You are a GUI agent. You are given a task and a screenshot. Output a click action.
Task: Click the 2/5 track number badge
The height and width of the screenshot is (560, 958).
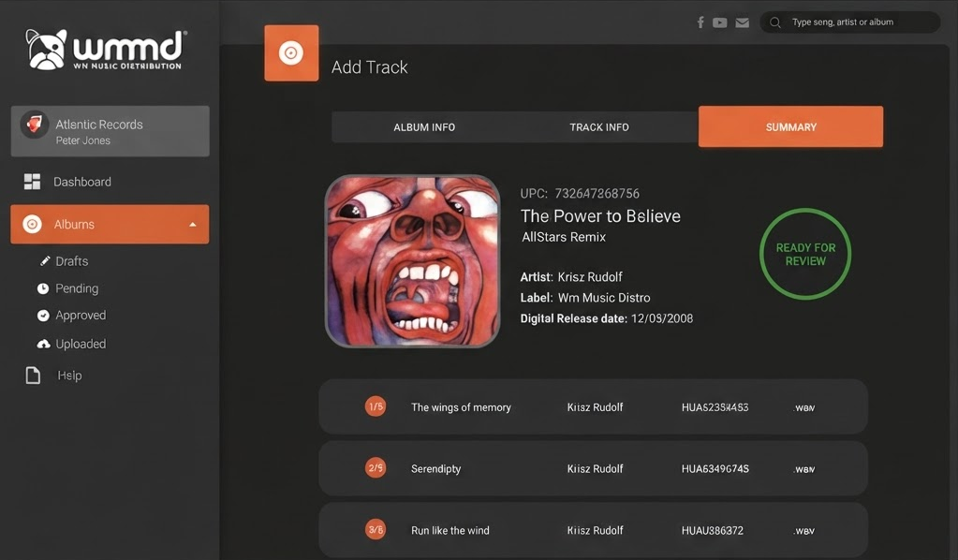click(376, 468)
